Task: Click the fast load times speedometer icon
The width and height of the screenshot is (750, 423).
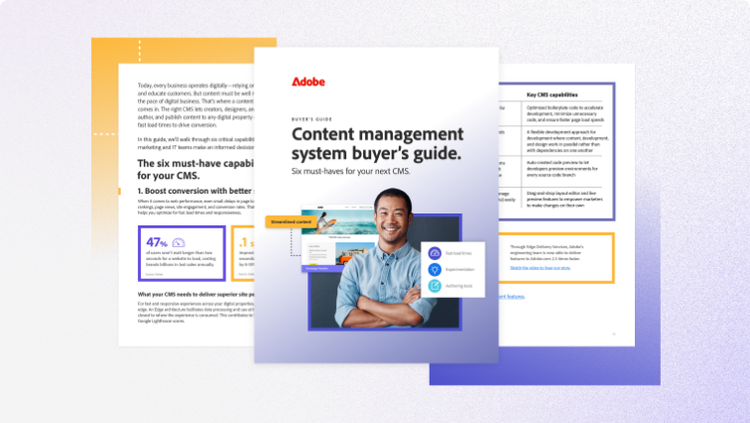Action: (434, 253)
